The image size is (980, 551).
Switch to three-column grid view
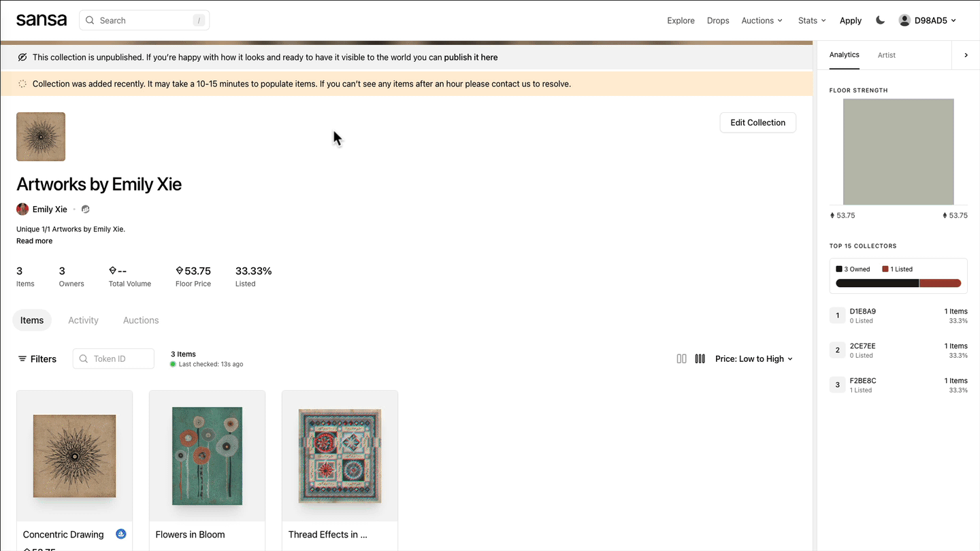(700, 359)
